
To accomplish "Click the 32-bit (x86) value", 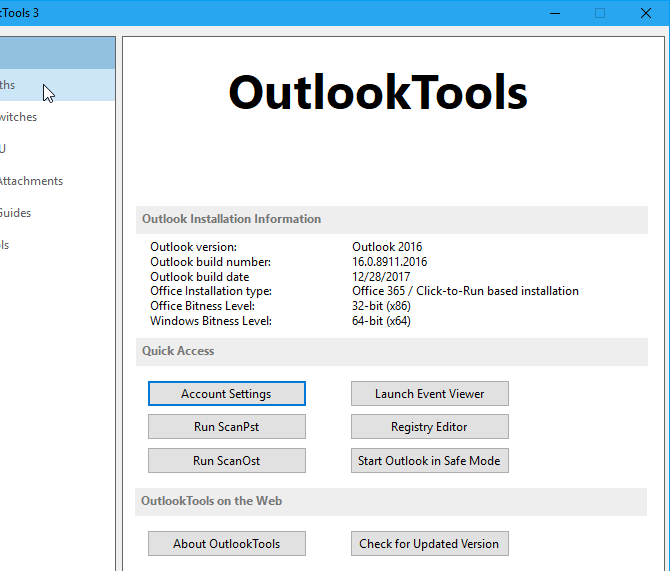I will tap(381, 306).
